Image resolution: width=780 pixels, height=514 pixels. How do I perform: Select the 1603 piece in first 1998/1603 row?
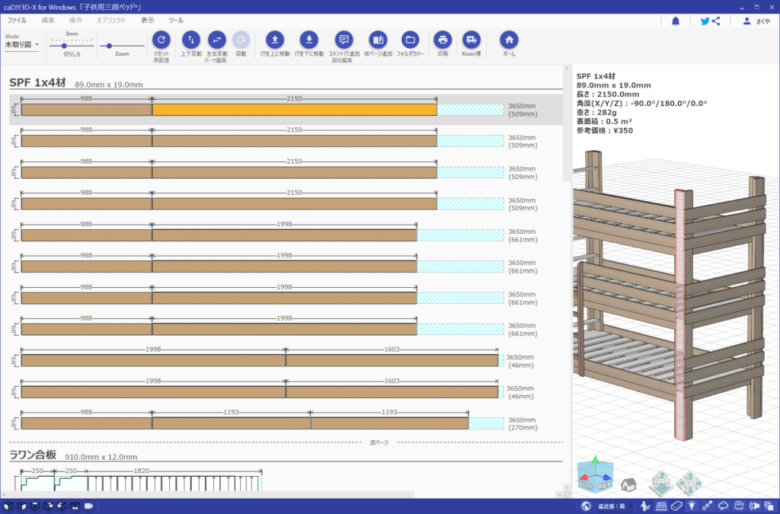[392, 360]
